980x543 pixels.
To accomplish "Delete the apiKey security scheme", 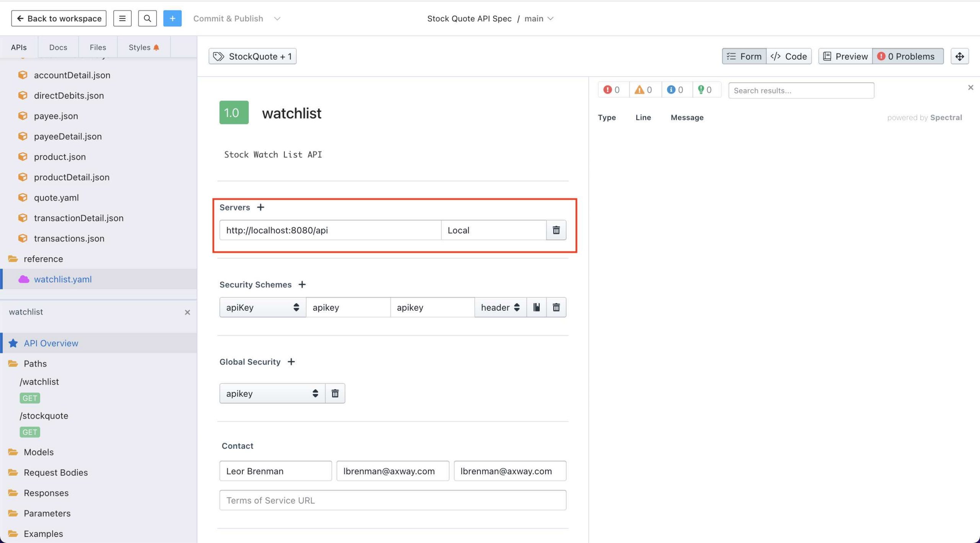I will 556,307.
